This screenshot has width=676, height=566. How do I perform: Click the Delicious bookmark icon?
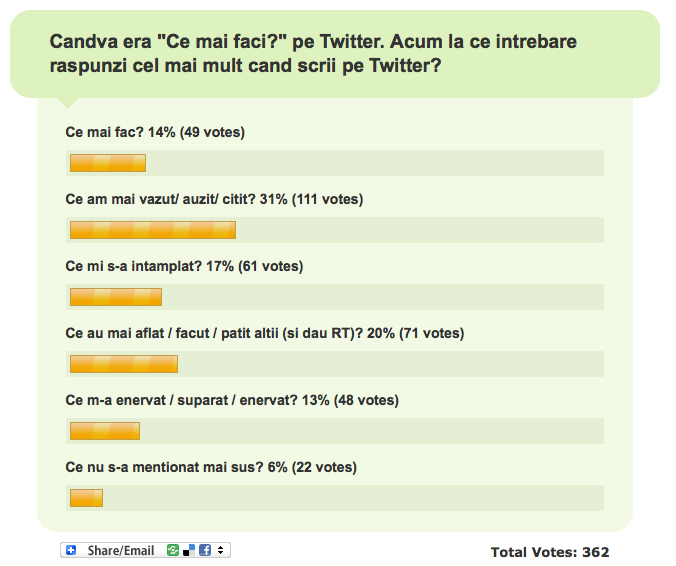tap(189, 550)
